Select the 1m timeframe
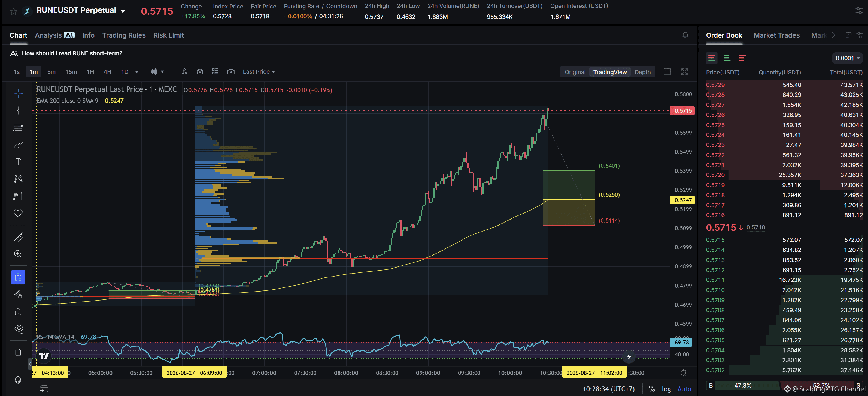 tap(33, 72)
